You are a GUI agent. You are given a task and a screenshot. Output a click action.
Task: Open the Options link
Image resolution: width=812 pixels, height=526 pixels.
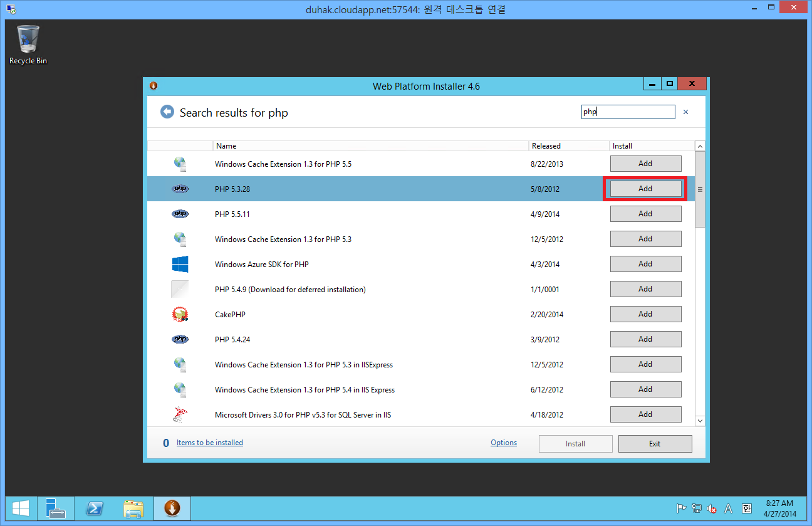pyautogui.click(x=504, y=443)
